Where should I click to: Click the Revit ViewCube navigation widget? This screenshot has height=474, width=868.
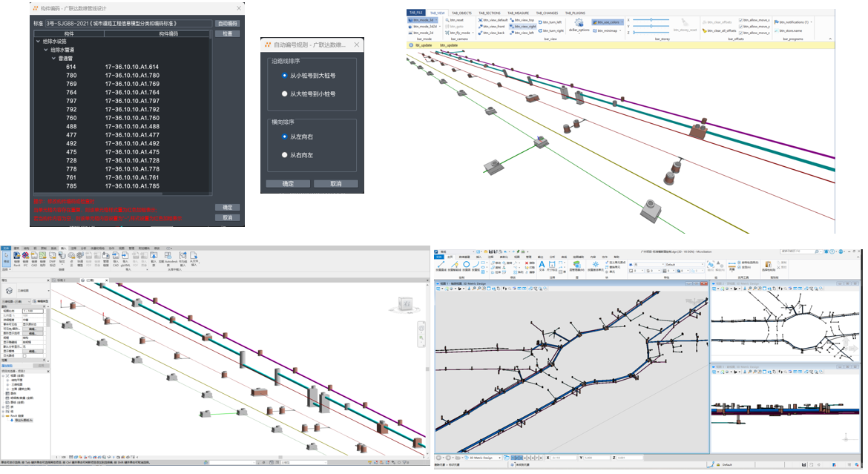pyautogui.click(x=406, y=304)
